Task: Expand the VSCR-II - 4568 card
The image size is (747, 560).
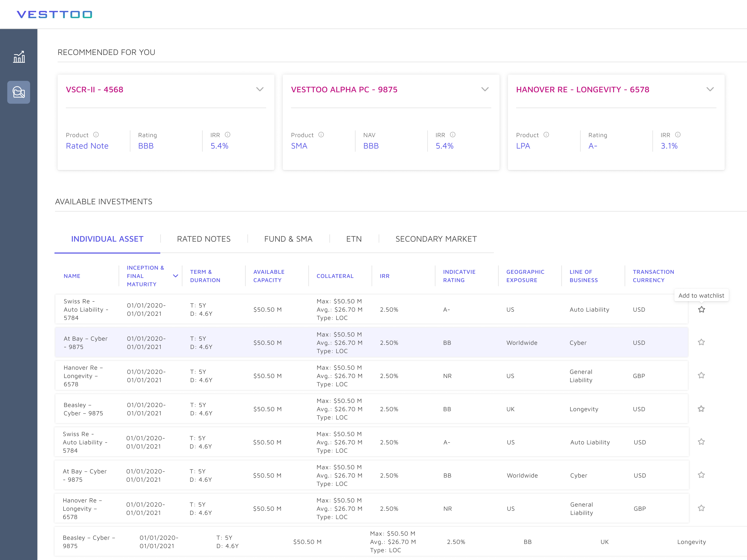Action: click(260, 90)
